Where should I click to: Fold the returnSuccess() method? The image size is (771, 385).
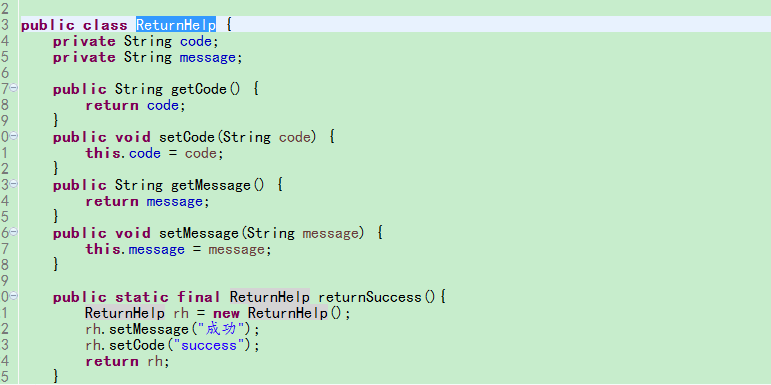tap(14, 296)
